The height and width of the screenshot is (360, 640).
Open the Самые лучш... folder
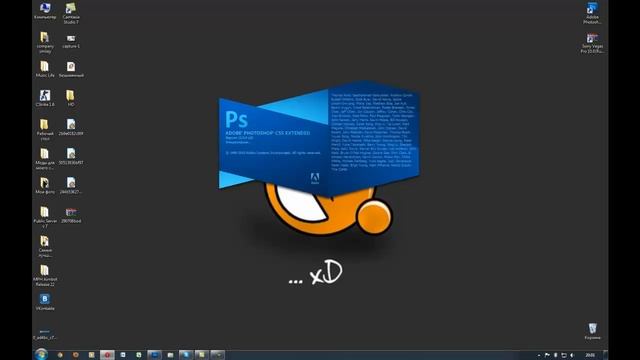point(45,246)
